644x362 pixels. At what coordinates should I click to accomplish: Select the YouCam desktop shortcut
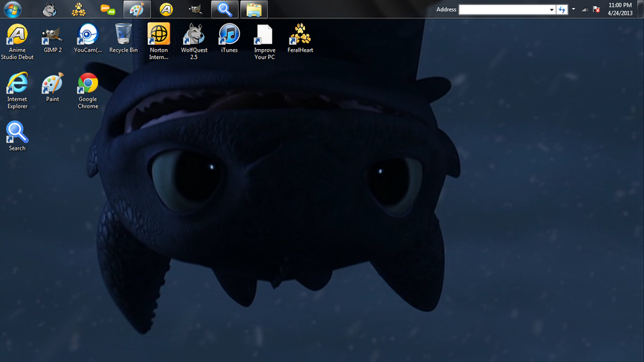[x=88, y=38]
